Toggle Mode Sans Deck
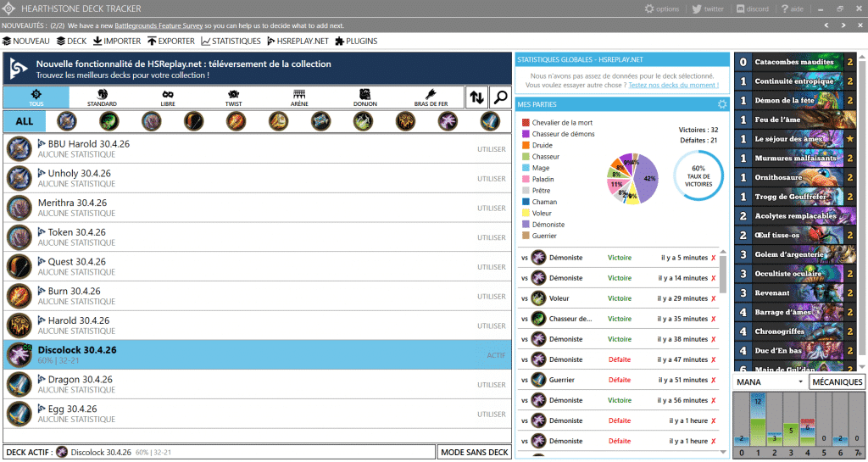This screenshot has height=462, width=868. pyautogui.click(x=475, y=452)
